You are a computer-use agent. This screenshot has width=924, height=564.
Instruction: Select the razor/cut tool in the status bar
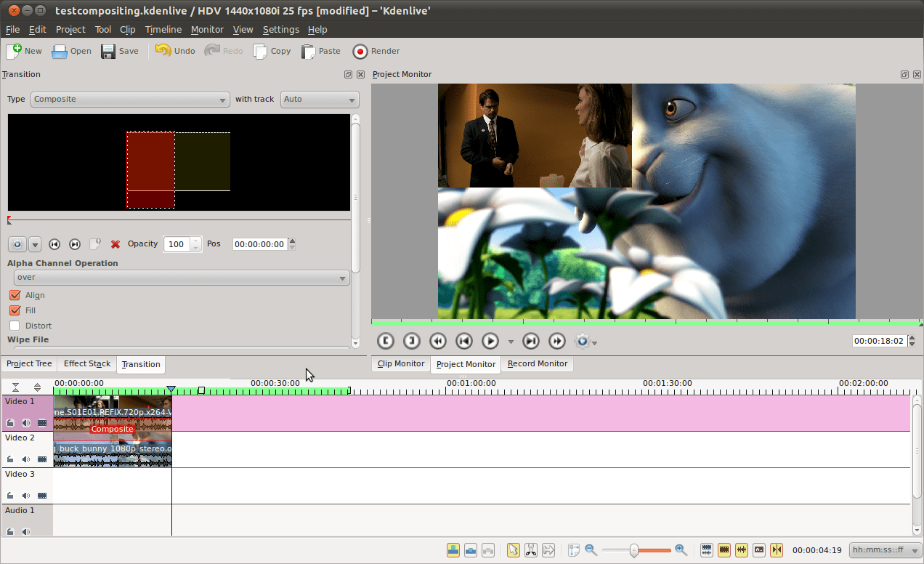pos(531,550)
